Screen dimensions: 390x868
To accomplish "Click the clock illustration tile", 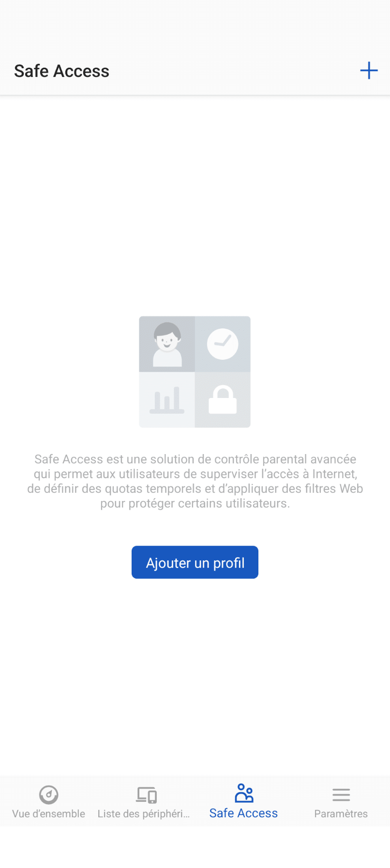I will 223,344.
